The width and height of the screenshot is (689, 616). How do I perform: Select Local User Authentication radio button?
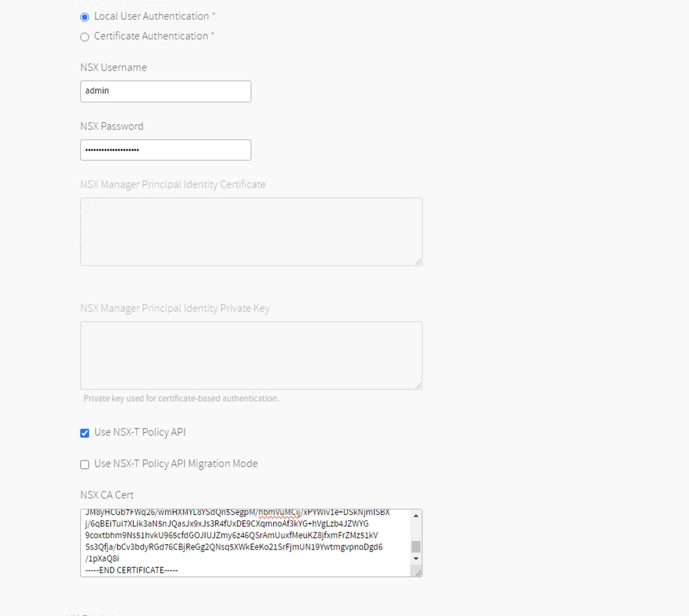[85, 17]
